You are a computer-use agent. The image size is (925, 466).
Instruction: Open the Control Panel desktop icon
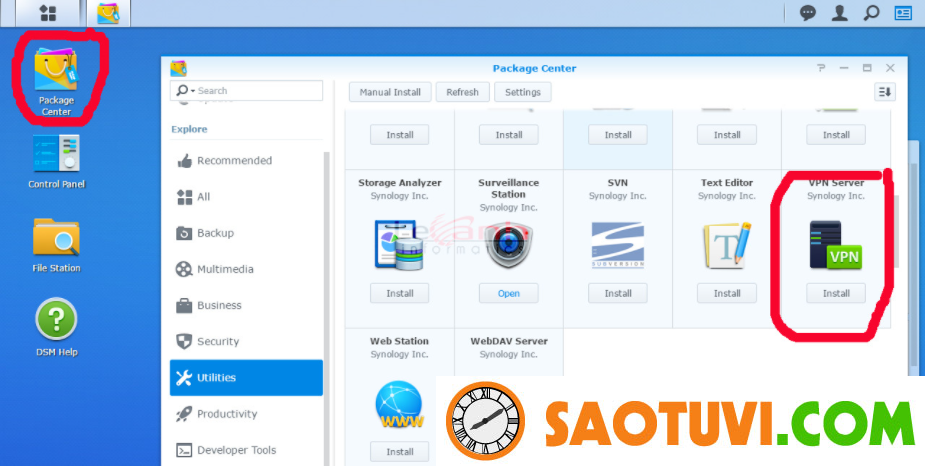56,154
